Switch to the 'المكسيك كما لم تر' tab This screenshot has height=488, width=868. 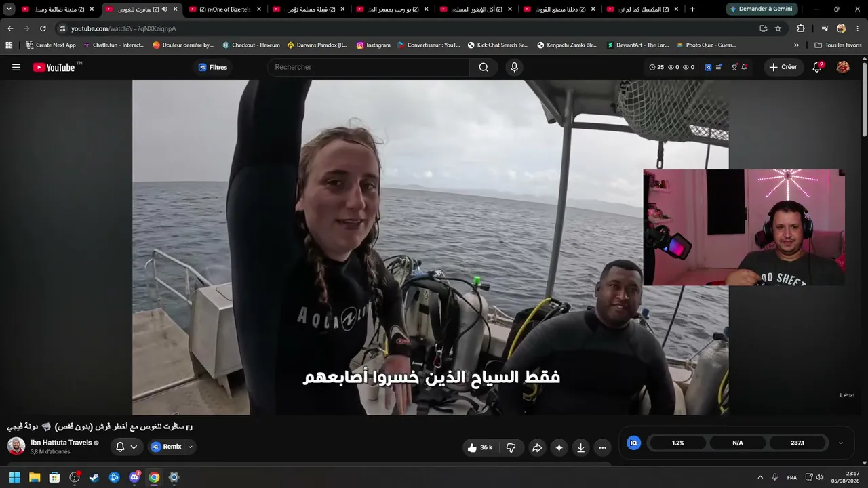pyautogui.click(x=644, y=9)
